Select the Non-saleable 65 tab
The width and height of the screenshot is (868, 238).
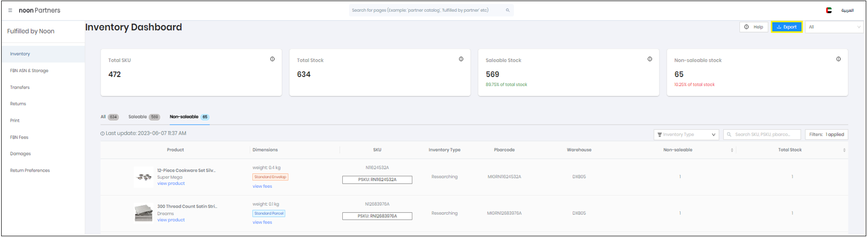pyautogui.click(x=190, y=117)
